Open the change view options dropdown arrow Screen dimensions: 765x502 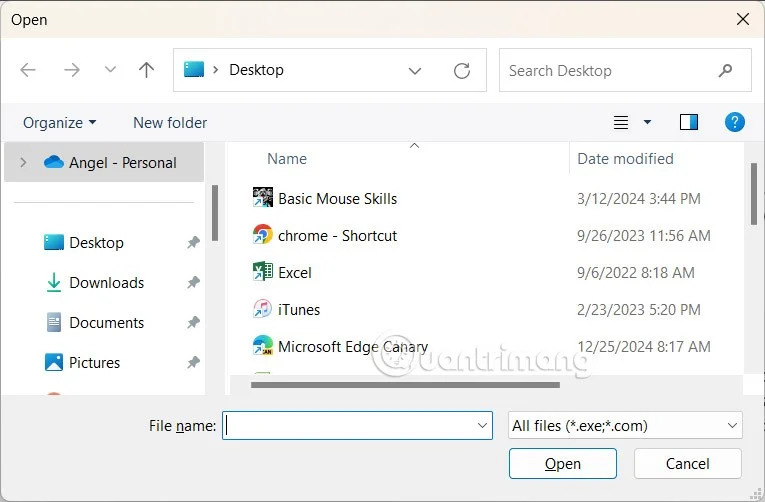(x=647, y=122)
